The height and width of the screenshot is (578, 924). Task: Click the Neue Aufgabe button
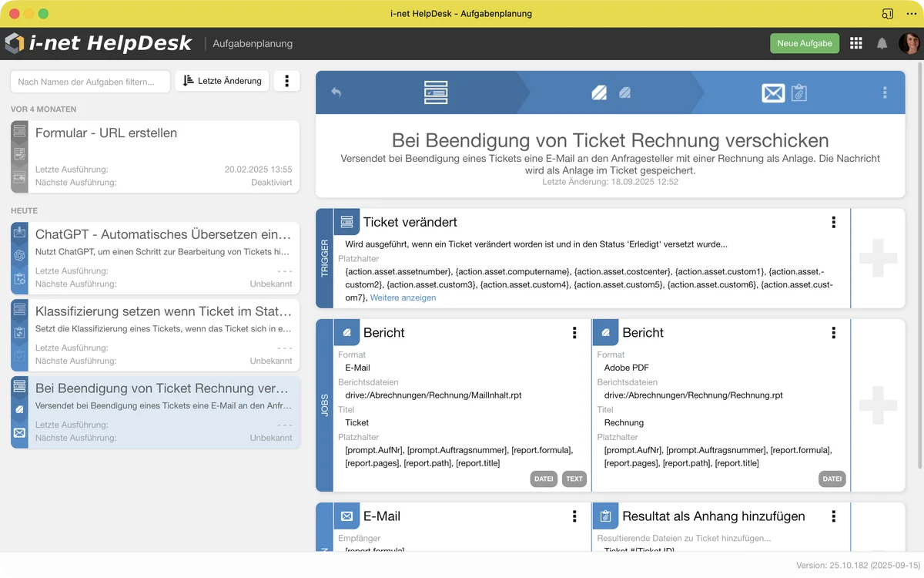[x=804, y=43]
